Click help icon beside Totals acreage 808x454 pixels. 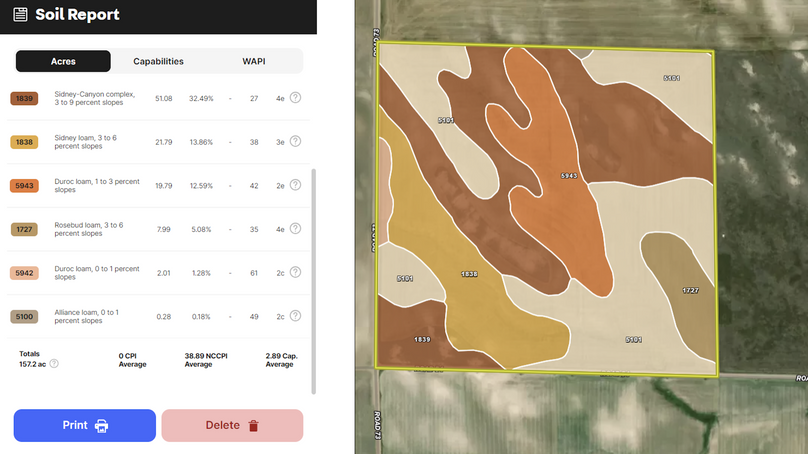point(54,364)
